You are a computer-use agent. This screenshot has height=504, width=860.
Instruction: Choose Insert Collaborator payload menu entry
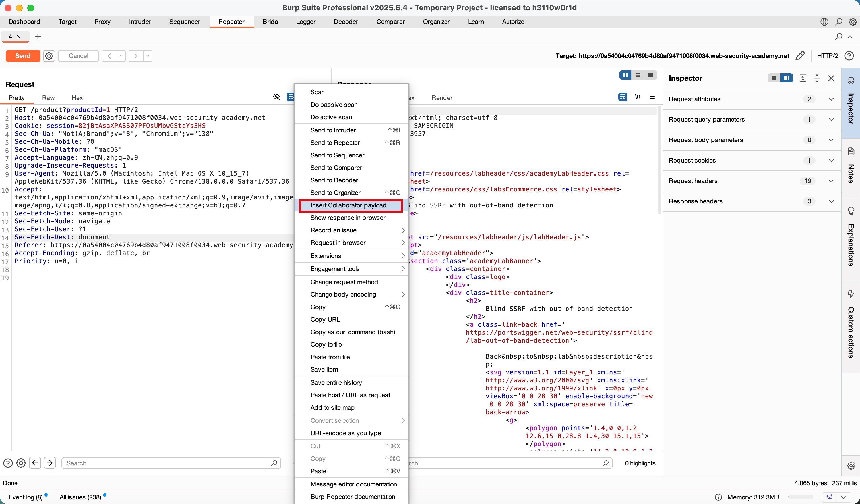point(348,205)
